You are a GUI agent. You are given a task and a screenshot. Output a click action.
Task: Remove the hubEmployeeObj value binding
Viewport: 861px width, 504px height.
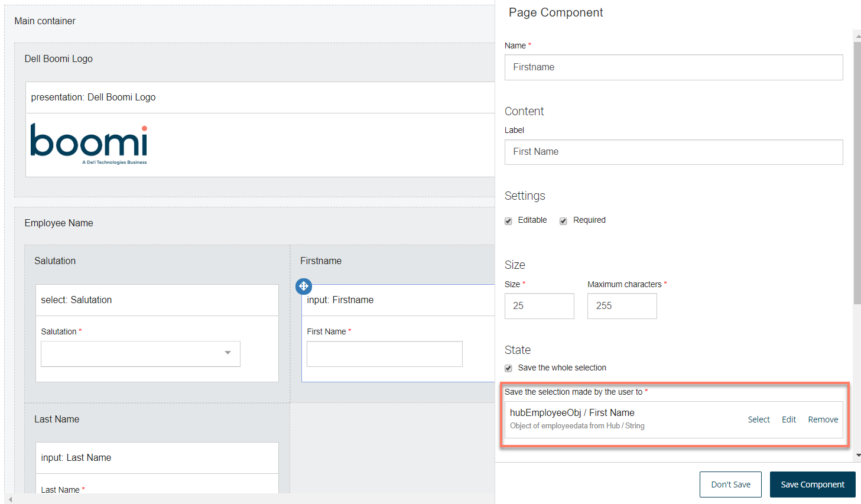[823, 419]
